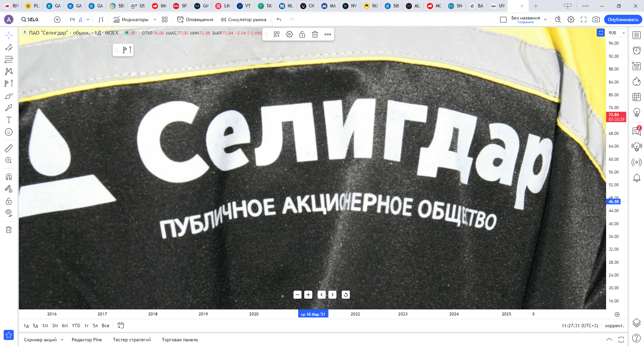Take a chart snapshot with camera
Screen dimensions: 644x346
[x=596, y=19]
